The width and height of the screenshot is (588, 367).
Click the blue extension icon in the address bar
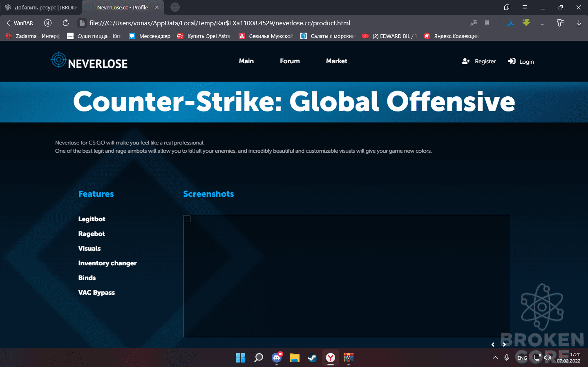coord(510,23)
